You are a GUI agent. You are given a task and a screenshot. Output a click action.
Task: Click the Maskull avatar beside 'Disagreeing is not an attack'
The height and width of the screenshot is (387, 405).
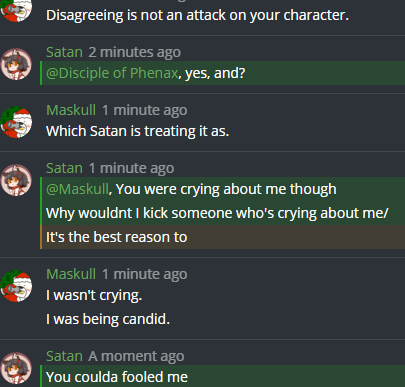click(16, 11)
